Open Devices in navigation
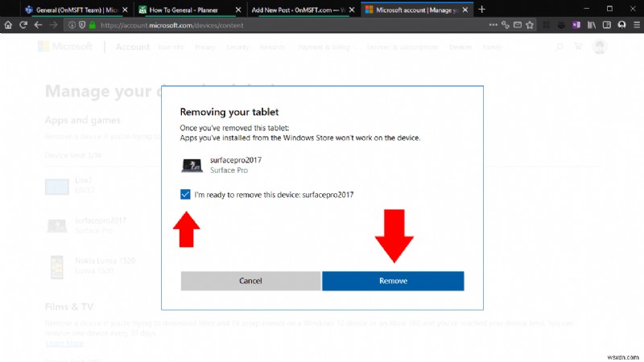The image size is (644, 362). (x=460, y=47)
